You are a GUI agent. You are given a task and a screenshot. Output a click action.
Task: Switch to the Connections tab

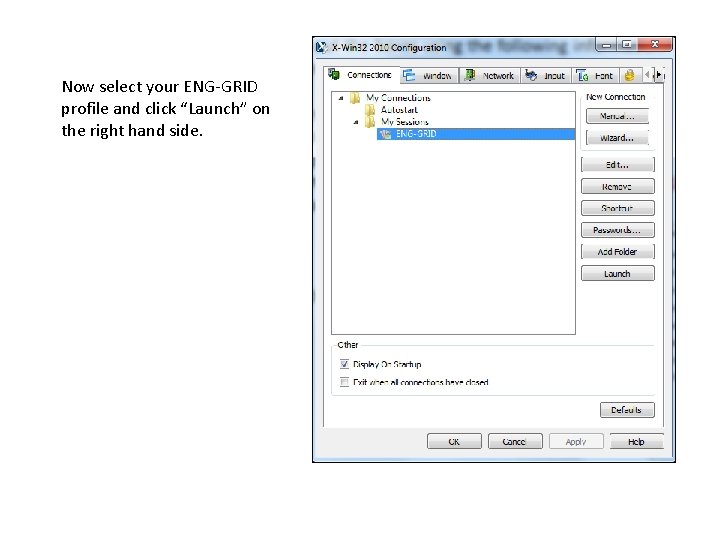(361, 75)
